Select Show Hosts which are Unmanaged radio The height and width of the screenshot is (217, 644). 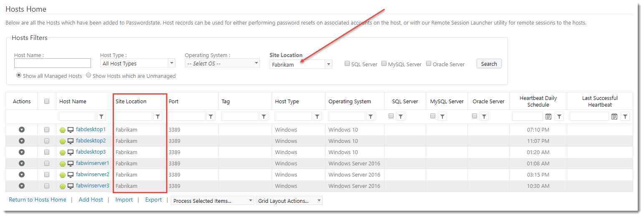coord(88,75)
